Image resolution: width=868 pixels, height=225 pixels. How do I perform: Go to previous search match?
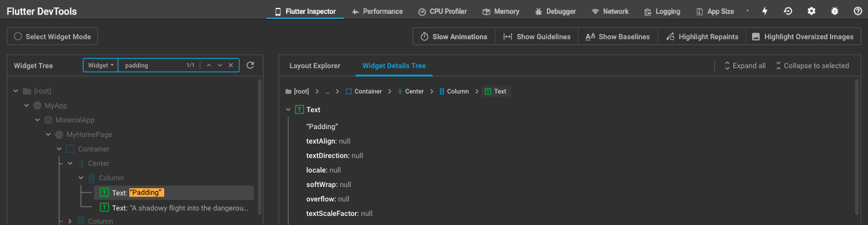(x=209, y=65)
